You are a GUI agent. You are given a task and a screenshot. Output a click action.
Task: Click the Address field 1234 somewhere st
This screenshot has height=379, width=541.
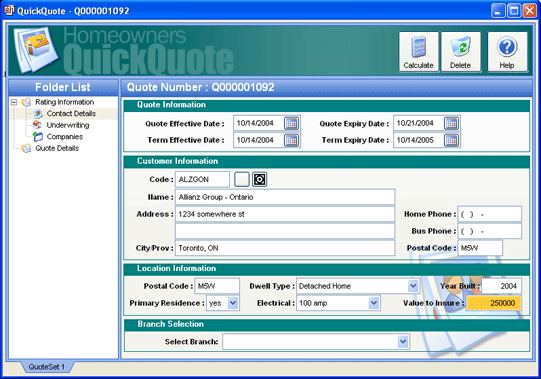285,214
